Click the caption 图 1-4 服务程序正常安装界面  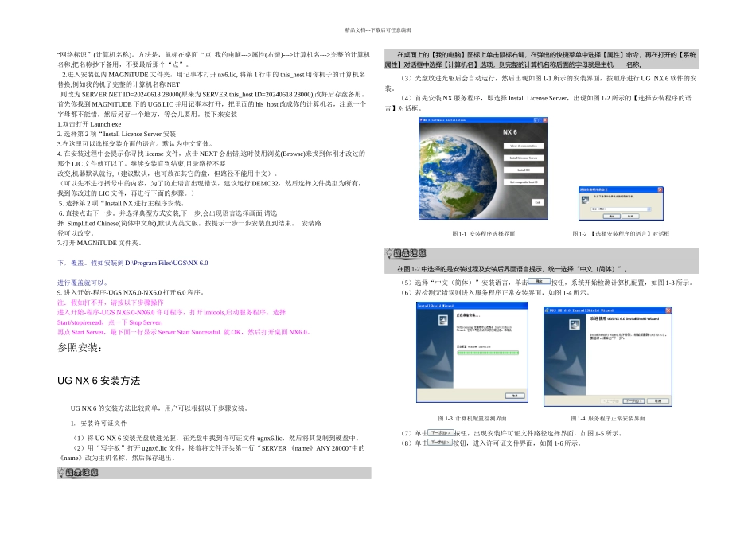[x=608, y=418]
